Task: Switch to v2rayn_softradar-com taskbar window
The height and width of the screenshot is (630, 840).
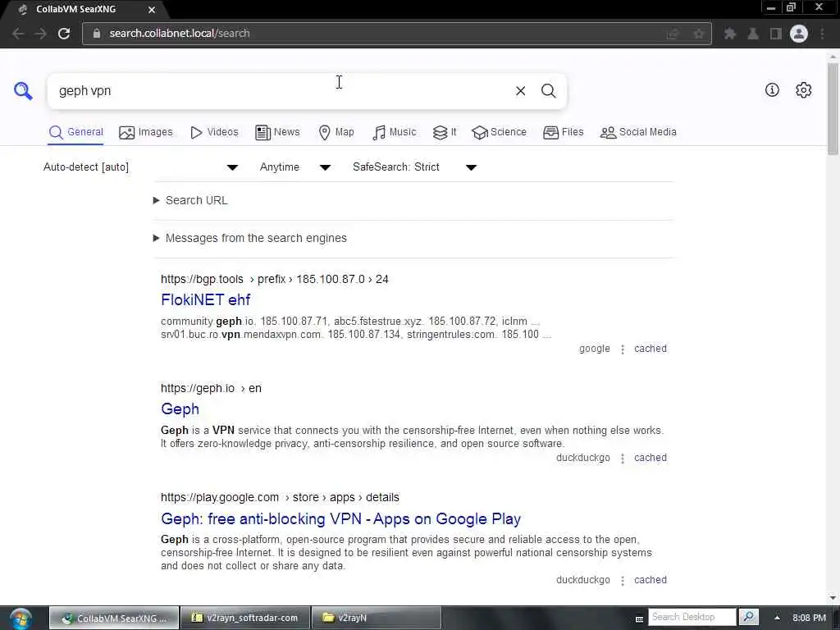Action: 246,619
